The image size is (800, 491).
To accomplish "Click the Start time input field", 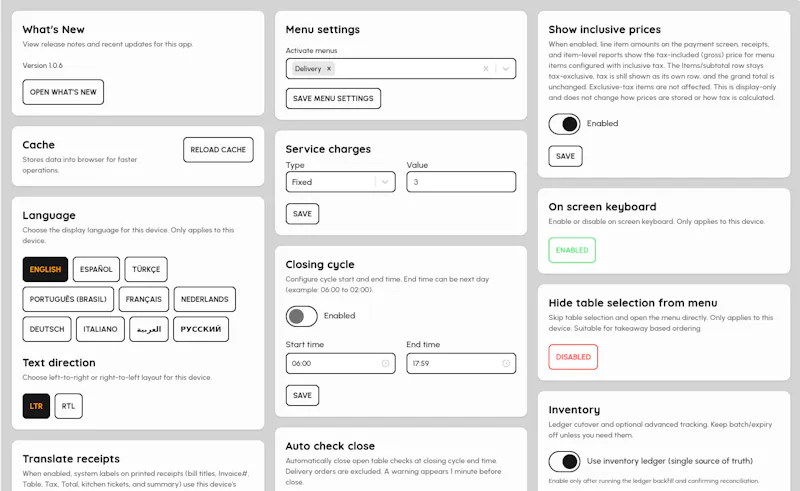I will tap(340, 363).
